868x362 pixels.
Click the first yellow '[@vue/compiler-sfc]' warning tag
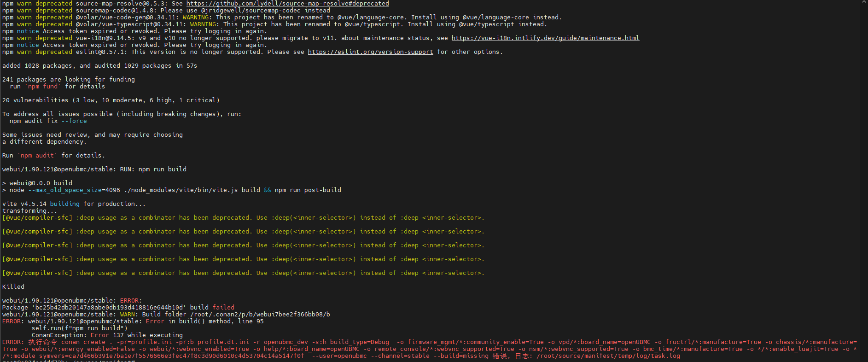coord(37,218)
